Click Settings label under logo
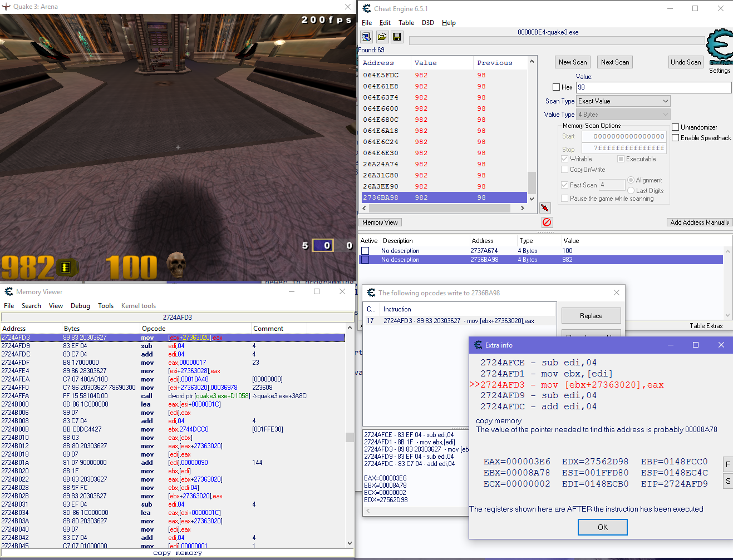The width and height of the screenshot is (733, 560). click(720, 71)
